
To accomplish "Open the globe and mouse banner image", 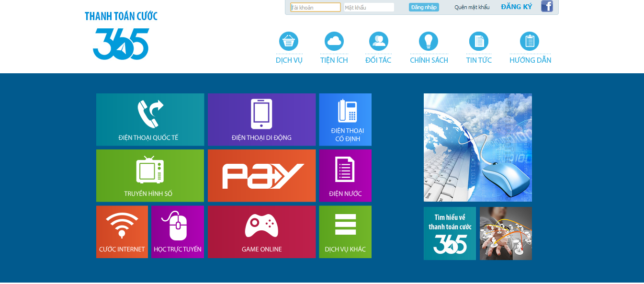I will tap(478, 148).
